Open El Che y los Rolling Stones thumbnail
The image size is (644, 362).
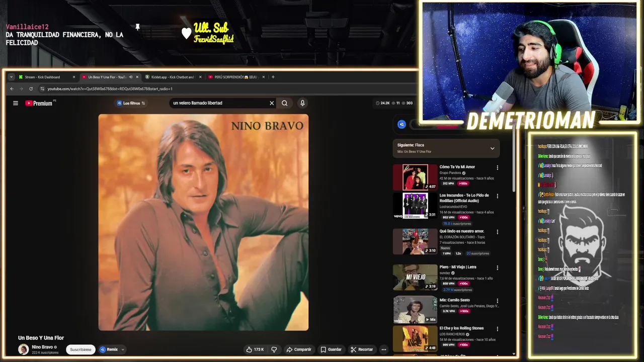coord(415,338)
